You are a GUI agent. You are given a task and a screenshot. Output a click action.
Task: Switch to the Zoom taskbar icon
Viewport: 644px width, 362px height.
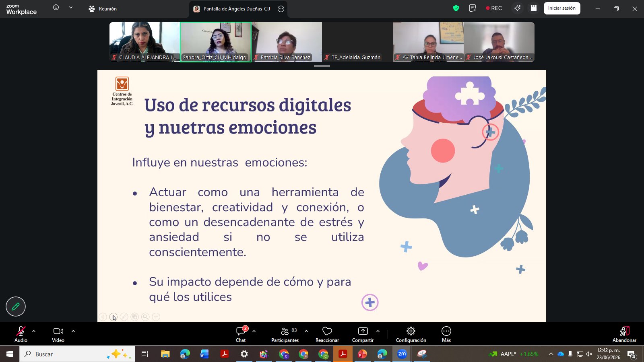(402, 354)
